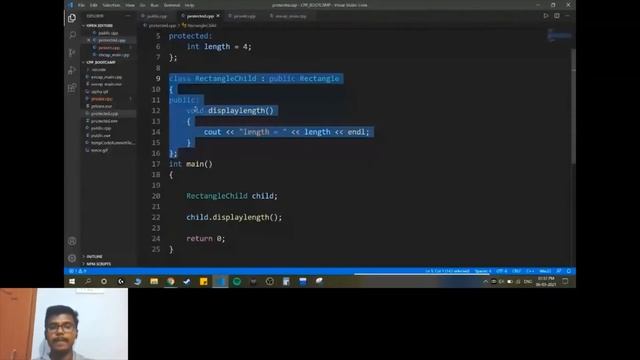
Task: Click the Spaces: 4 indentation indicator
Action: click(483, 271)
